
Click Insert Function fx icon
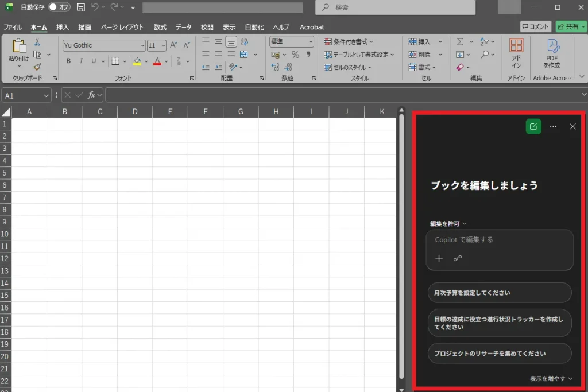pos(91,95)
